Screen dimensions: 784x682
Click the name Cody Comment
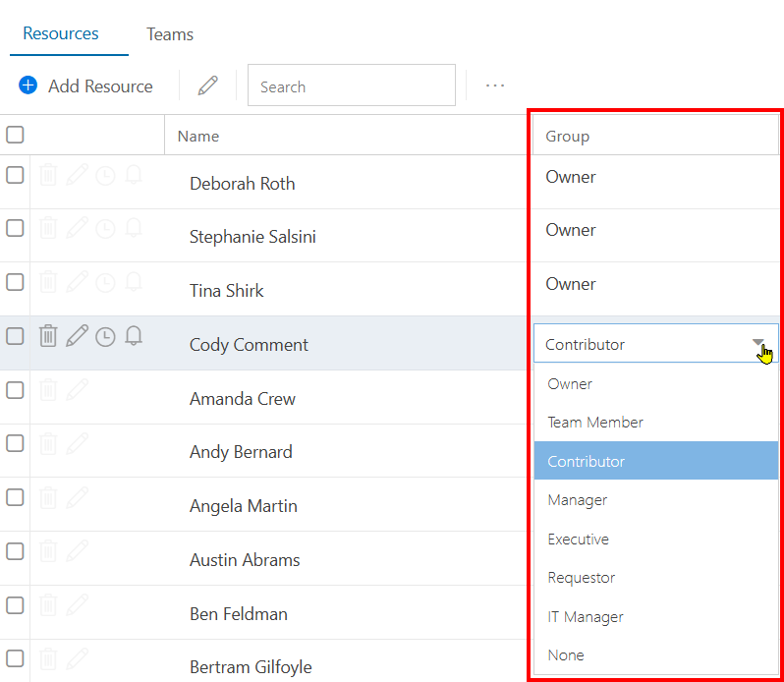[249, 345]
